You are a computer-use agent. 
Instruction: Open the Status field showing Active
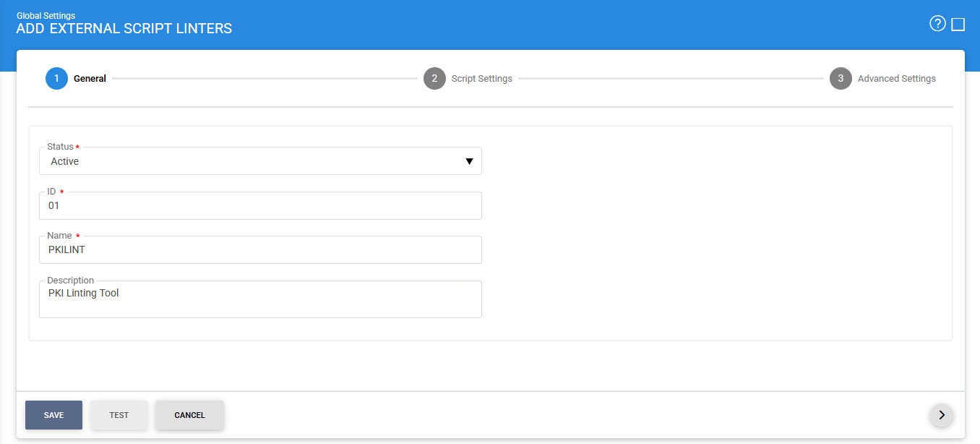tap(253, 162)
